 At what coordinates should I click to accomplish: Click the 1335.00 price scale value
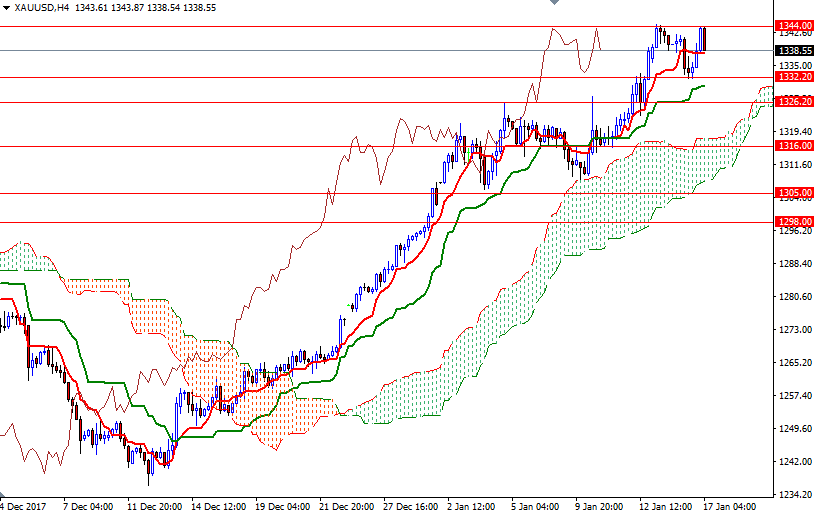click(795, 65)
